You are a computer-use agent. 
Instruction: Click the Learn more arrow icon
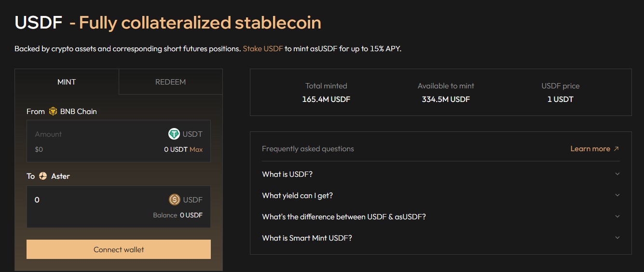616,149
